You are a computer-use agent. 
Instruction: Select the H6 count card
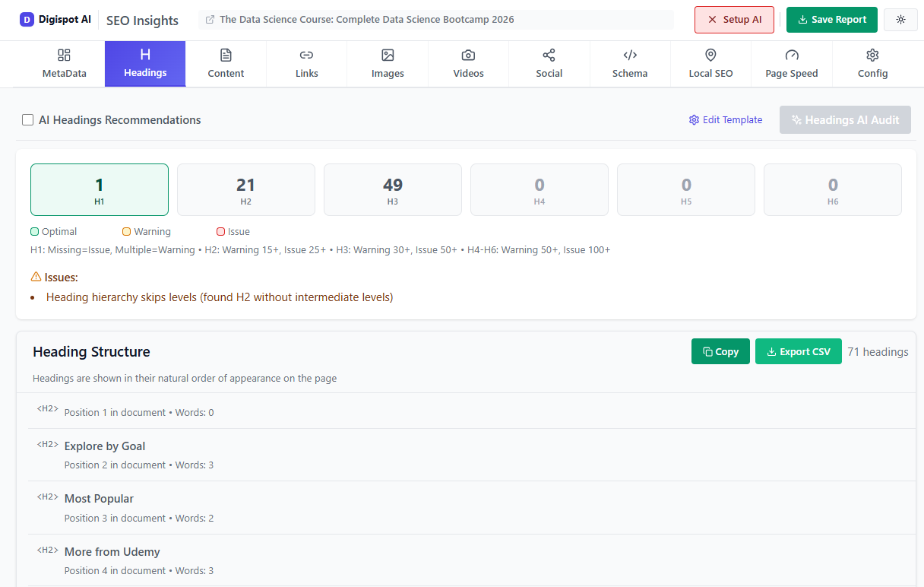point(833,190)
